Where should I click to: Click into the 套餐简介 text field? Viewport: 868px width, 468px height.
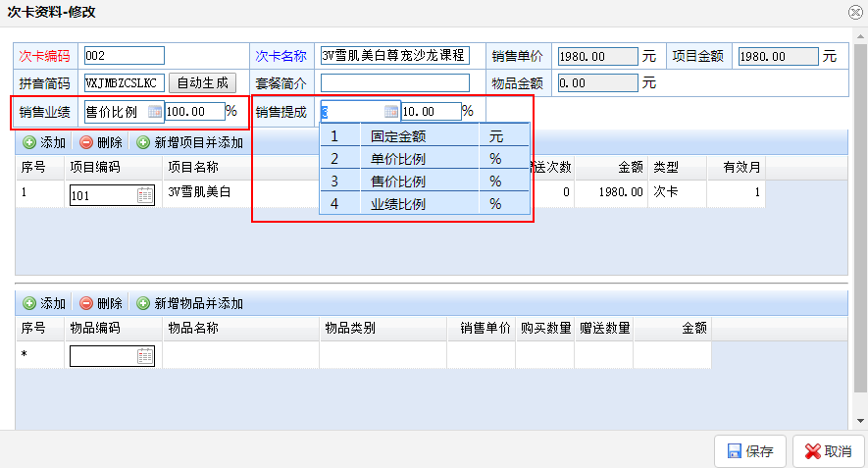point(394,83)
